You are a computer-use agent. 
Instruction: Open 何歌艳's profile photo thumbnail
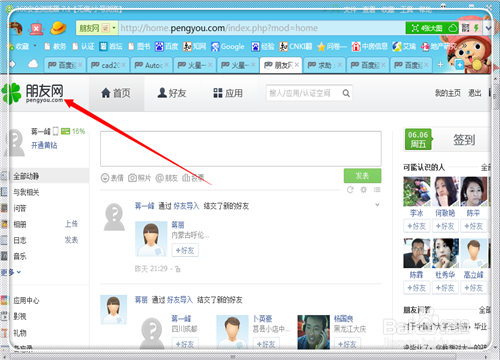tap(446, 191)
